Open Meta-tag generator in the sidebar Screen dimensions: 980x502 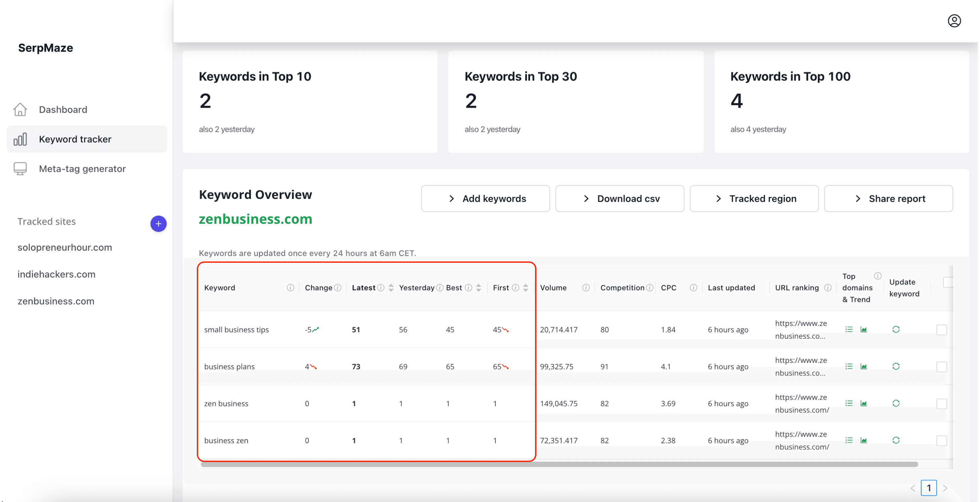click(87, 169)
